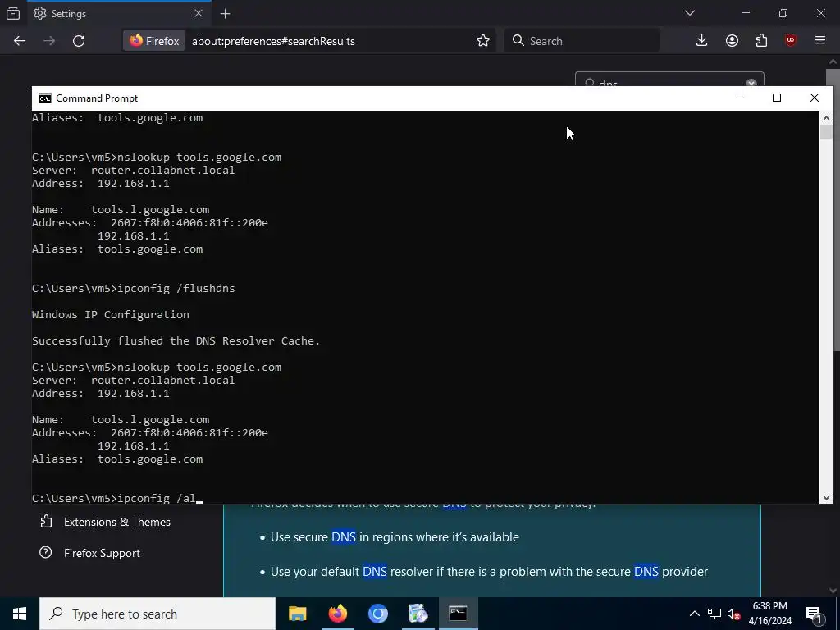Open a new Firefox tab

(225, 14)
